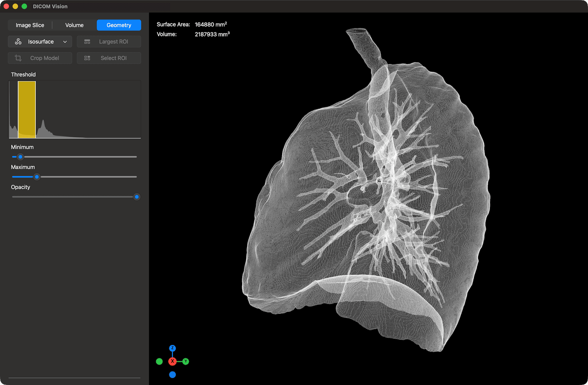Open the Isosurface dropdown
Screen dimensions: 588x385
click(x=65, y=41)
